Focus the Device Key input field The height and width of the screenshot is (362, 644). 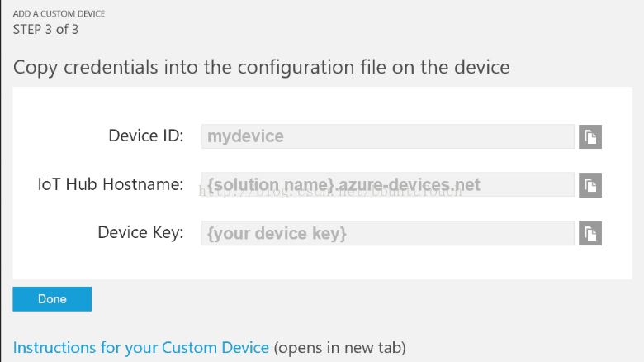pos(387,233)
